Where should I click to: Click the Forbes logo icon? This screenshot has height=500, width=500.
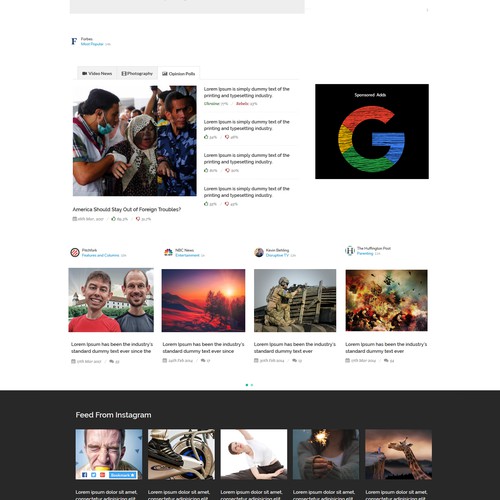74,41
